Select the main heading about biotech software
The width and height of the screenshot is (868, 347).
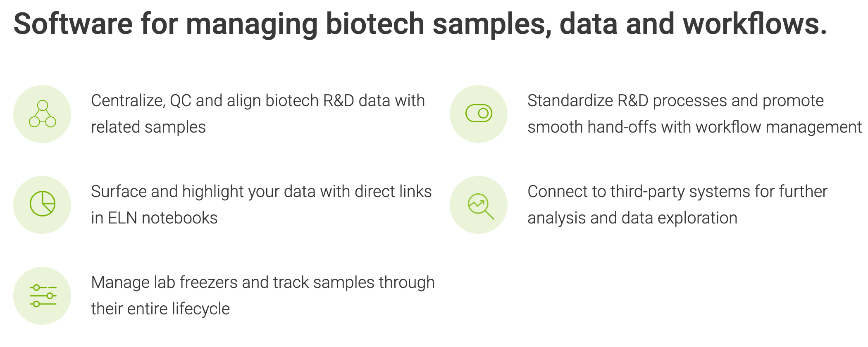(x=420, y=24)
